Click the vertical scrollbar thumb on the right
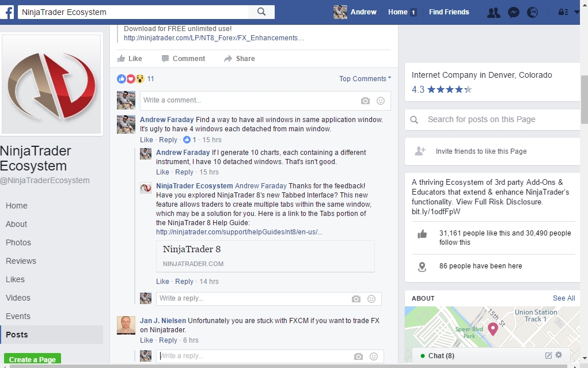This screenshot has height=368, width=588. click(584, 99)
